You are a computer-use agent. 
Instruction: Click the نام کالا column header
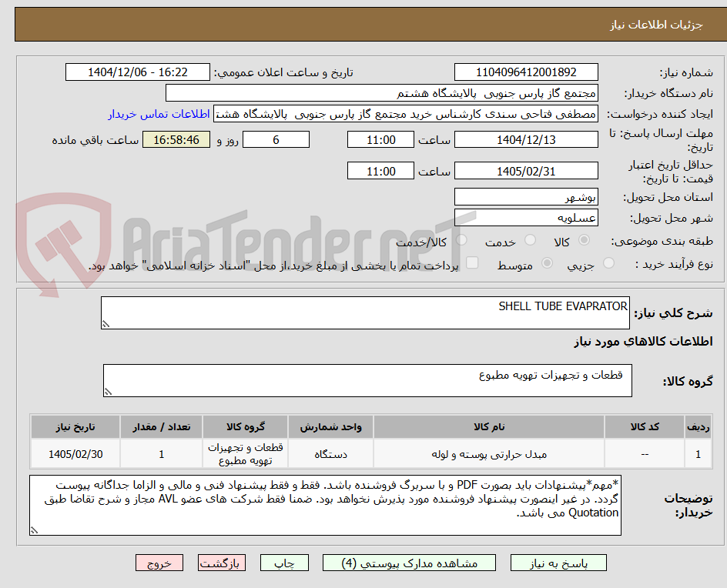(489, 426)
